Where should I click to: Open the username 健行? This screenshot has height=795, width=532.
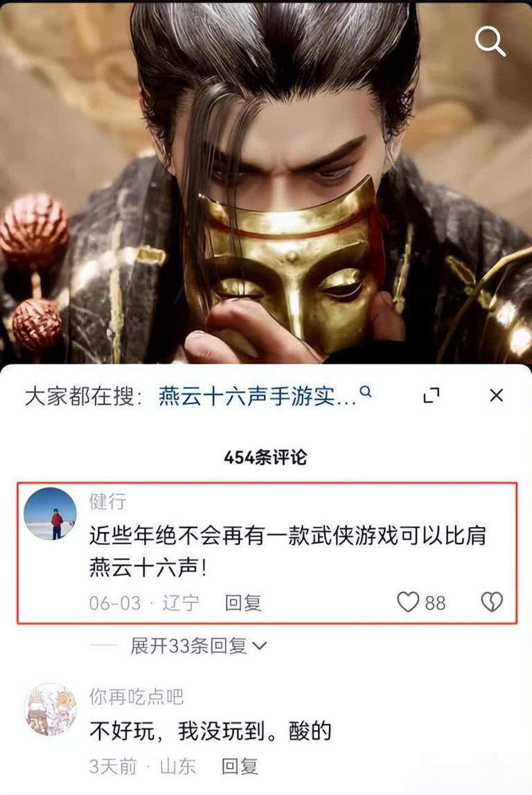pyautogui.click(x=107, y=501)
